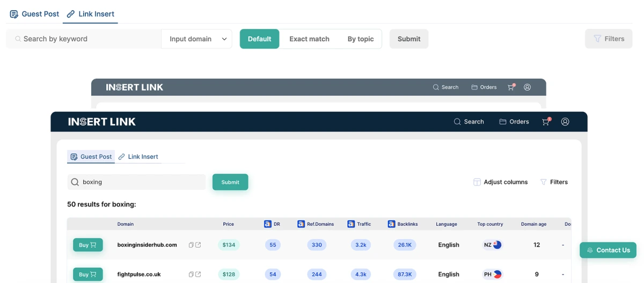Switch to the top Guest Post tab
This screenshot has height=283, width=644.
[x=34, y=14]
